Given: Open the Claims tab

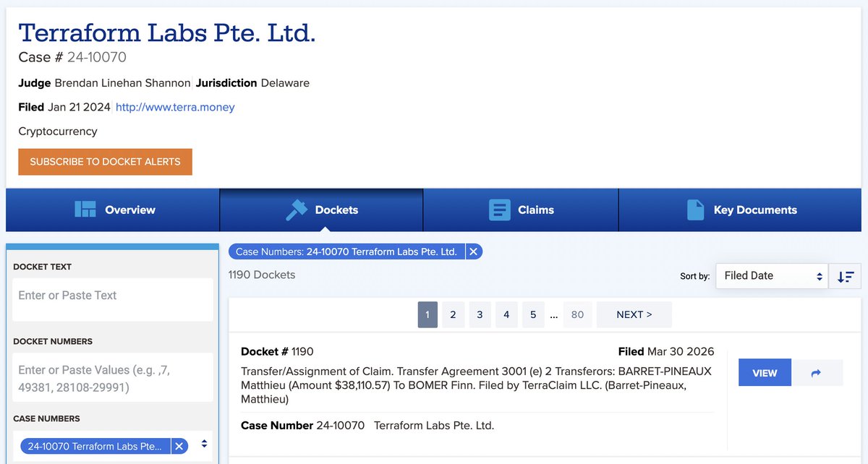Looking at the screenshot, I should point(521,210).
